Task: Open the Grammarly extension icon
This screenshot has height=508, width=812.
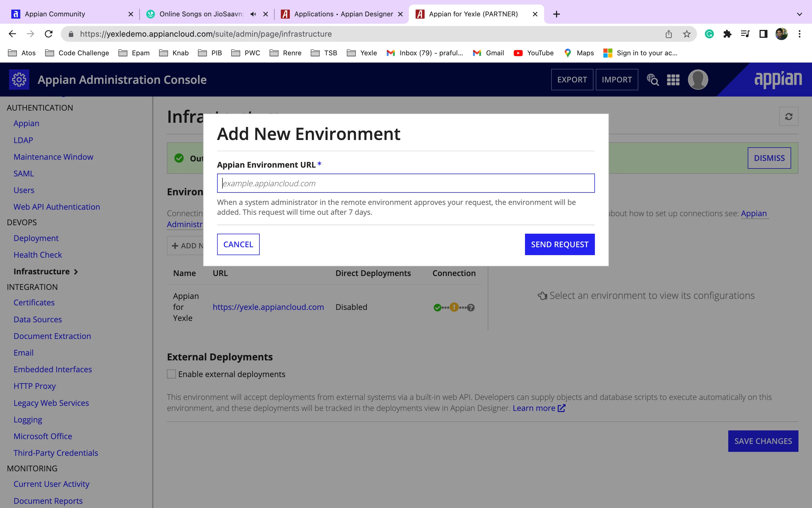Action: [709, 34]
